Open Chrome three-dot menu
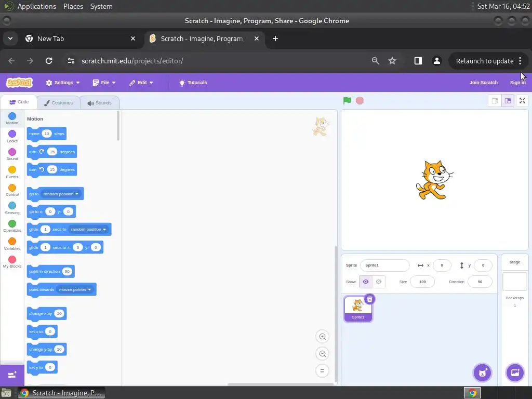Screen dimensions: 532x399 520,61
